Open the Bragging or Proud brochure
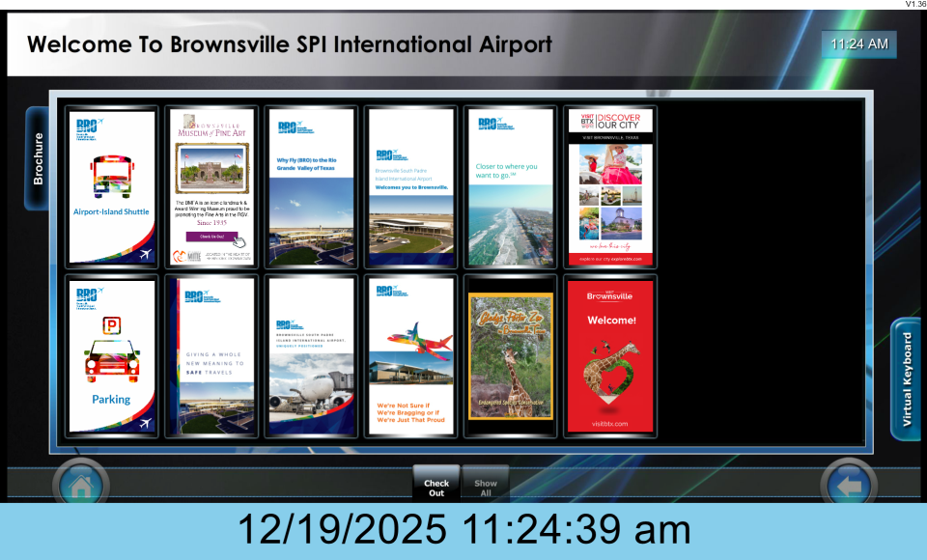 click(x=411, y=355)
